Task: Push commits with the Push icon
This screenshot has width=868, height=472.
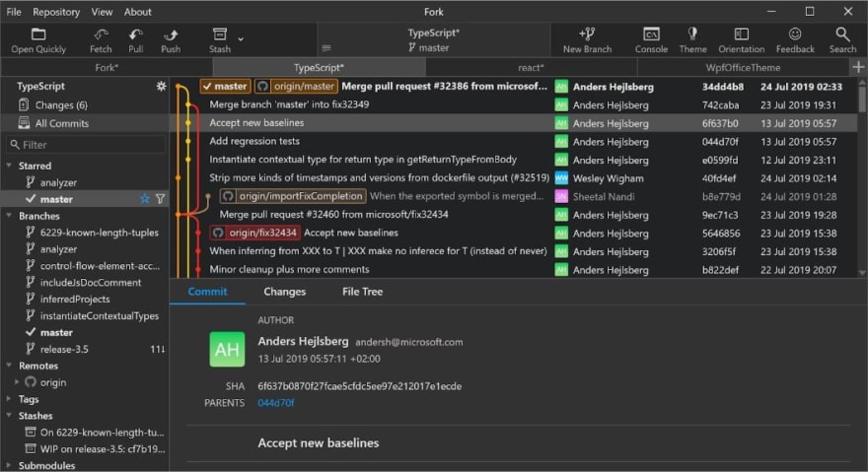Action: [171, 41]
